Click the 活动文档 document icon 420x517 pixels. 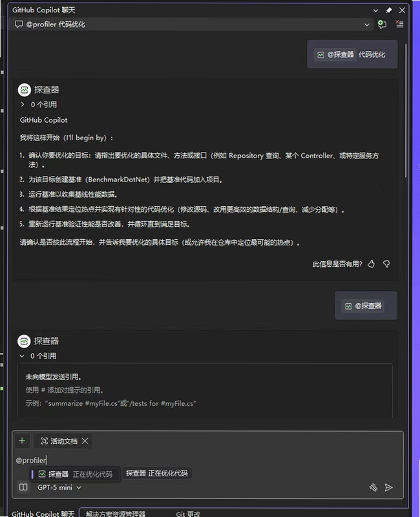tap(44, 441)
